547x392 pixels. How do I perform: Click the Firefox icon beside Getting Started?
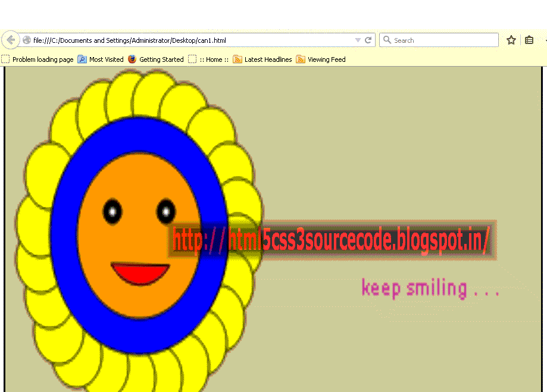pyautogui.click(x=132, y=59)
